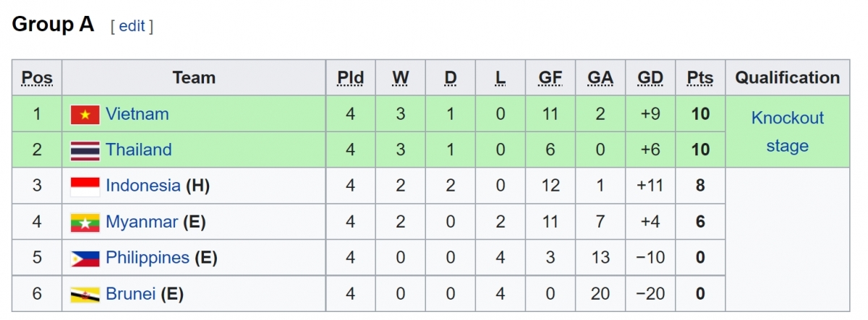
Task: Open the Philippines team link
Action: coord(148,258)
